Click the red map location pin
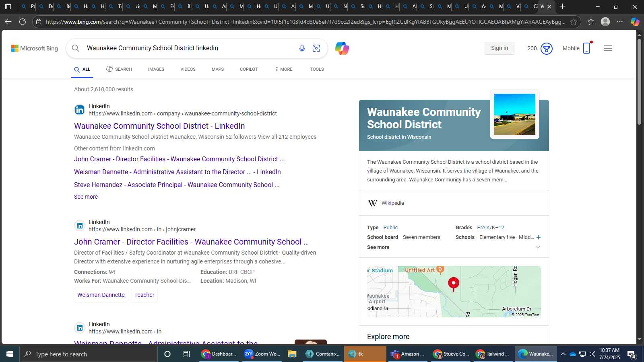 [454, 284]
